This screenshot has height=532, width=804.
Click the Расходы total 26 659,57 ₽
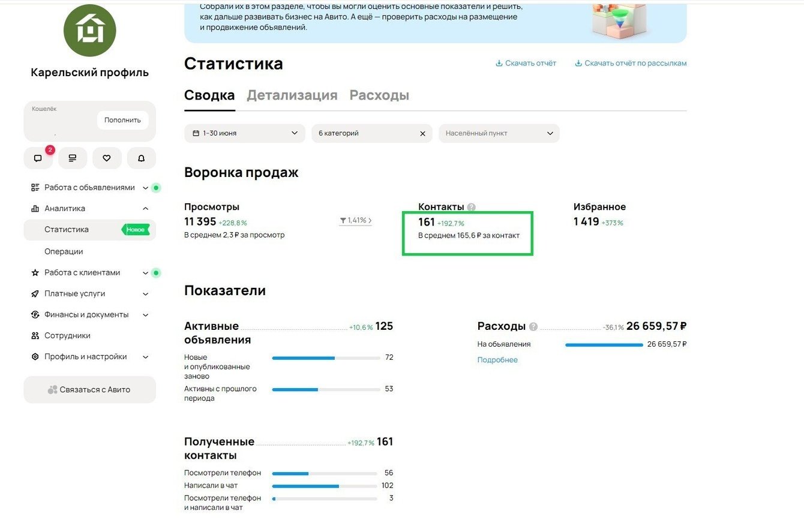(656, 326)
